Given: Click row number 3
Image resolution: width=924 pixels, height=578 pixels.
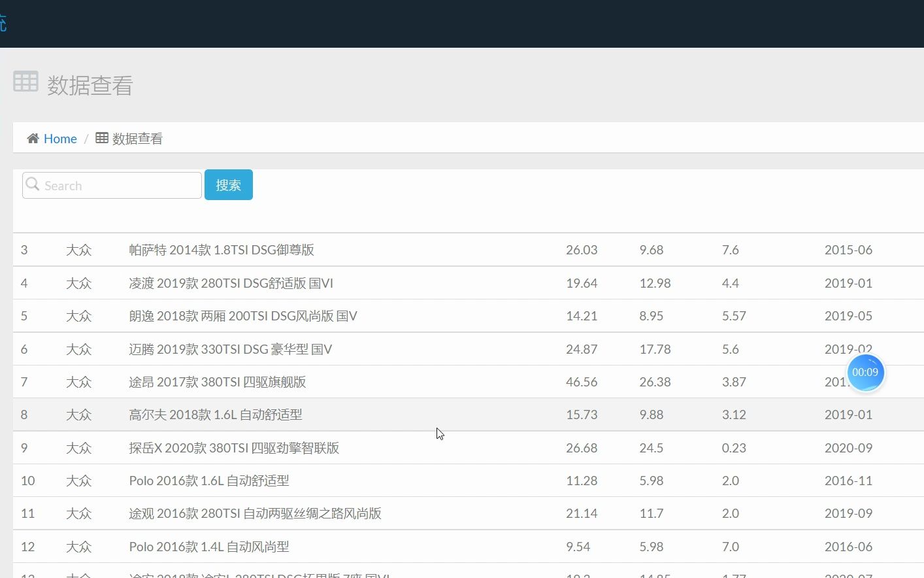Looking at the screenshot, I should [24, 250].
